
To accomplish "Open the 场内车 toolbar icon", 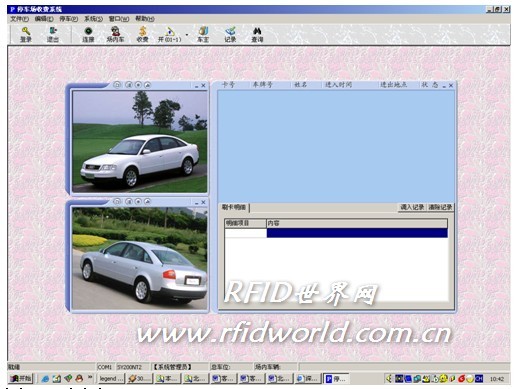I will [x=115, y=35].
